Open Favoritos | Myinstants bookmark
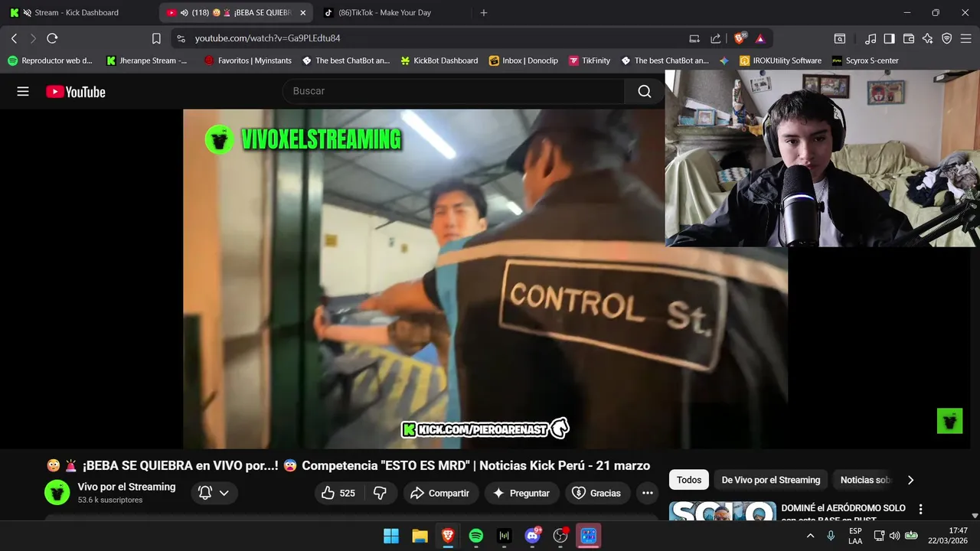Screen dimensions: 980x551 (x=249, y=60)
